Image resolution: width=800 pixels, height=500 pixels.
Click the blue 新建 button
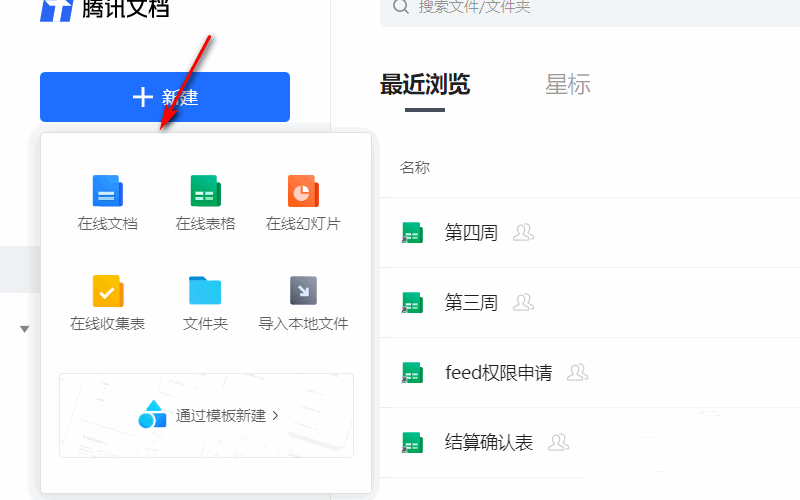[x=165, y=97]
